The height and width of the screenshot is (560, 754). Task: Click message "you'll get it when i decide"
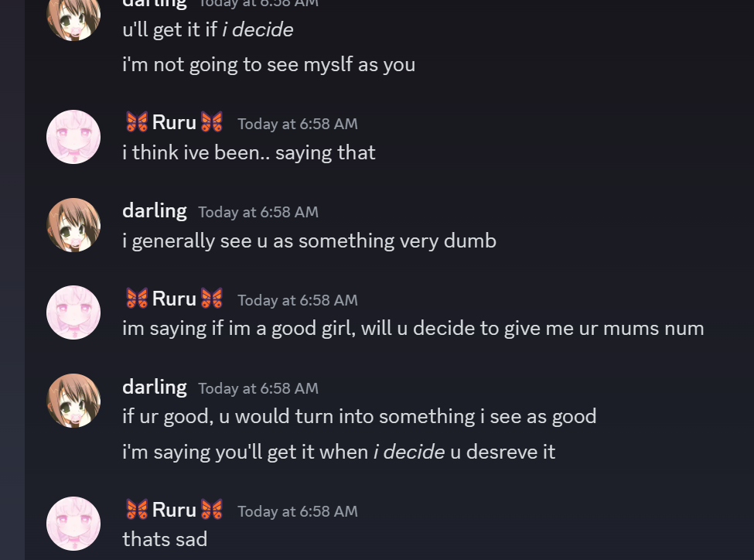(x=338, y=452)
